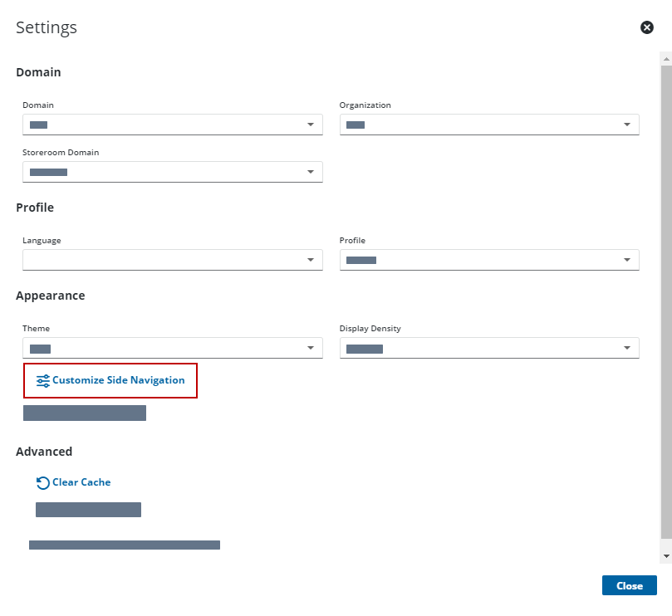Viewport: 672px width, 616px height.
Task: Click inside the Theme value field
Action: pyautogui.click(x=158, y=348)
